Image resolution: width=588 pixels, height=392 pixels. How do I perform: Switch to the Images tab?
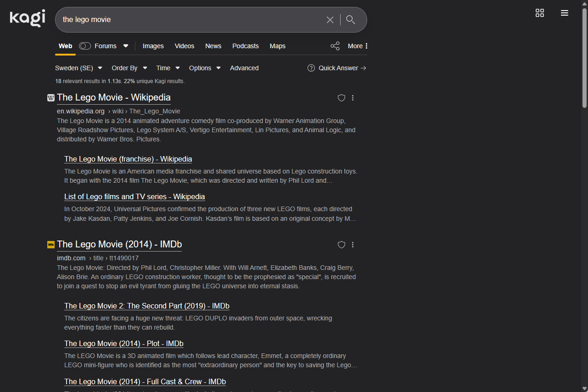[x=153, y=46]
